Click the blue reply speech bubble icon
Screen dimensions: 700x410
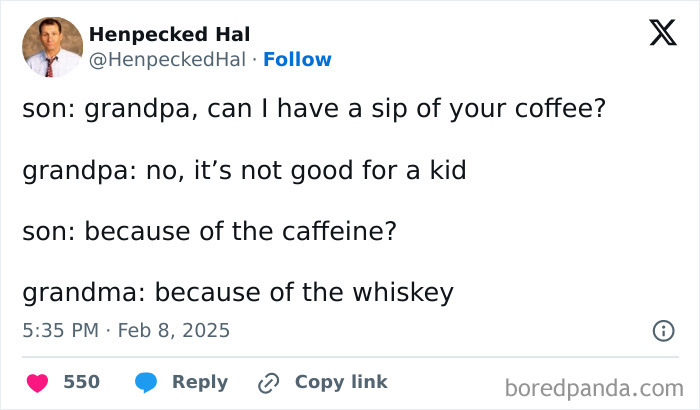(147, 382)
